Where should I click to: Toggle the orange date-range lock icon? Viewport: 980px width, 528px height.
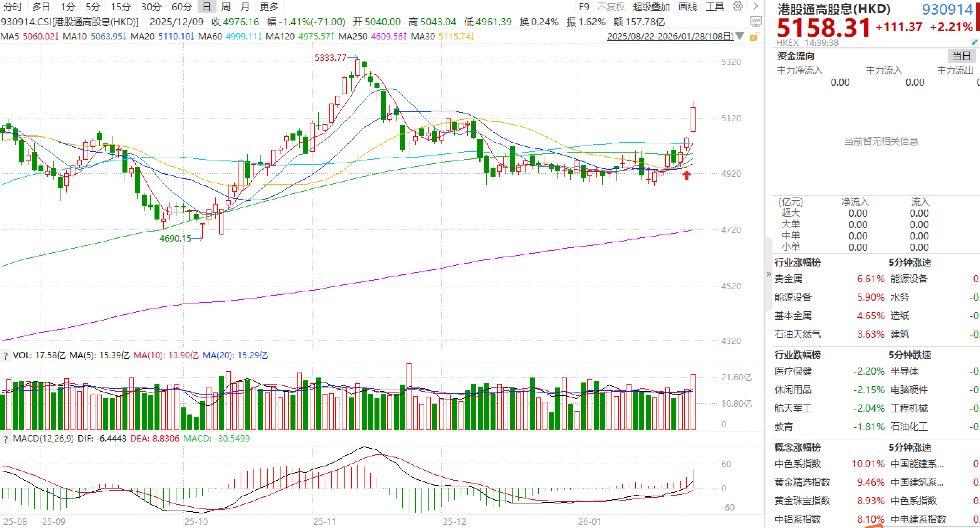coord(754,37)
